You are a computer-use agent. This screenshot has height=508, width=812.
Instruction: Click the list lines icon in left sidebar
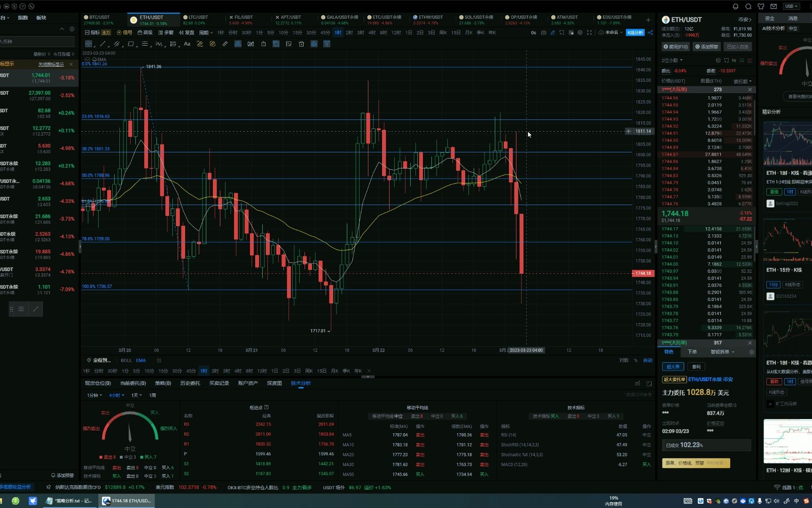tap(21, 309)
